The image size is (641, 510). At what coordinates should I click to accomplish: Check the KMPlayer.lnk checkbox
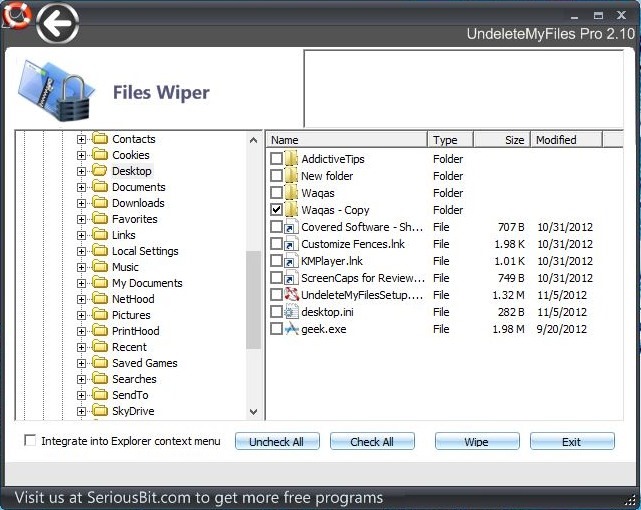(x=276, y=261)
